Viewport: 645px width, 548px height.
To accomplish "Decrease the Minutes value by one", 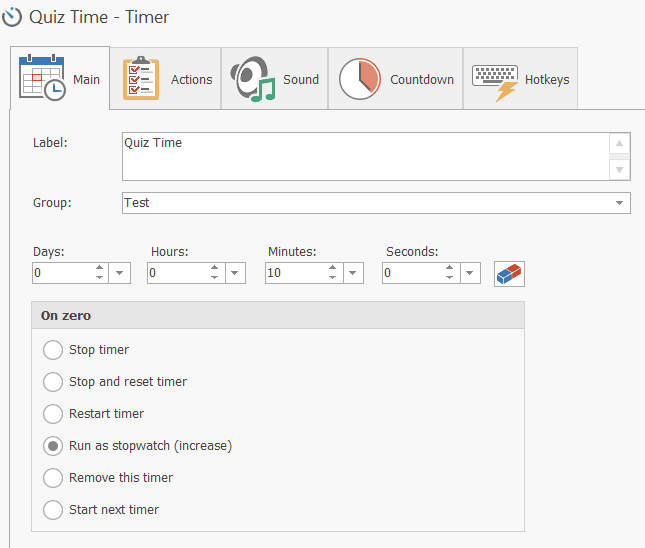I will tap(333, 278).
